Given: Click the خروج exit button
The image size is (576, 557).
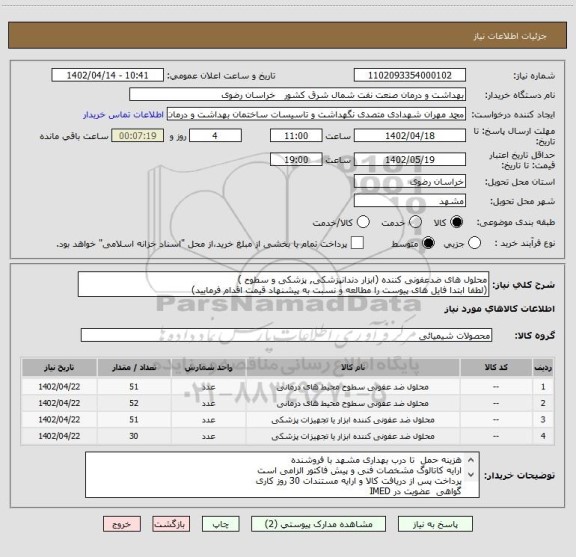Looking at the screenshot, I should 122,524.
